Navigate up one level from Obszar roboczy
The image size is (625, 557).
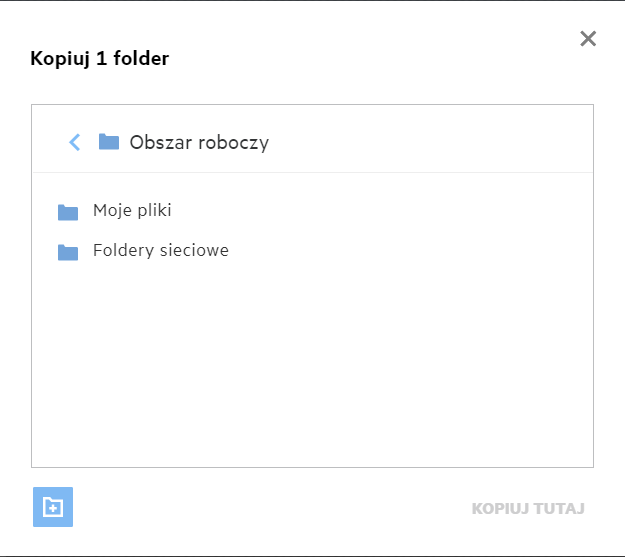pyautogui.click(x=74, y=142)
